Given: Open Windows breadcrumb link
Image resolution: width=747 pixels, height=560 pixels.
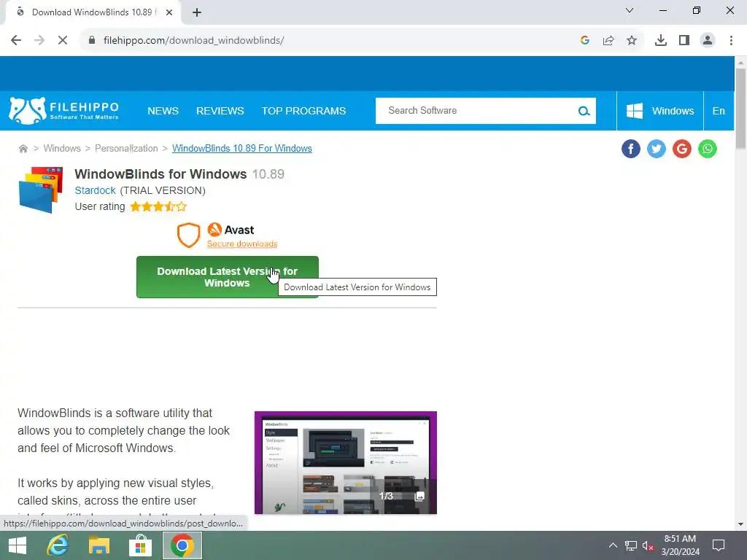Looking at the screenshot, I should [62, 149].
